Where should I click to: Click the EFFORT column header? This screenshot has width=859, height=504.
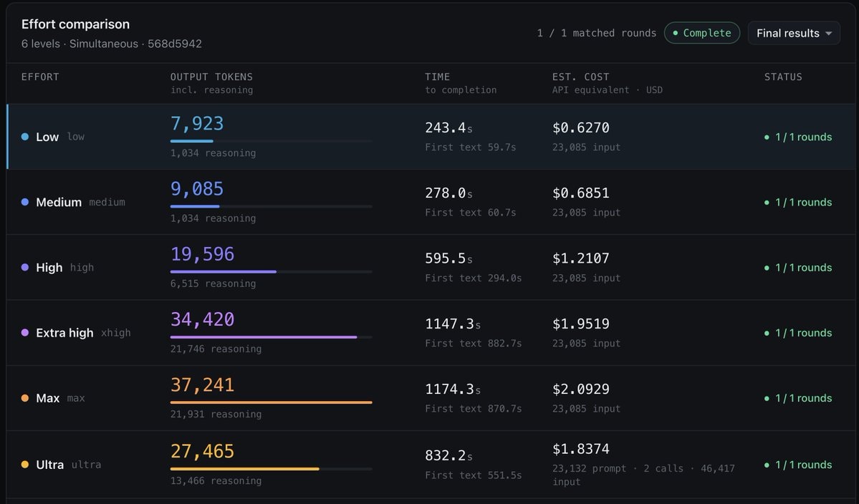40,77
